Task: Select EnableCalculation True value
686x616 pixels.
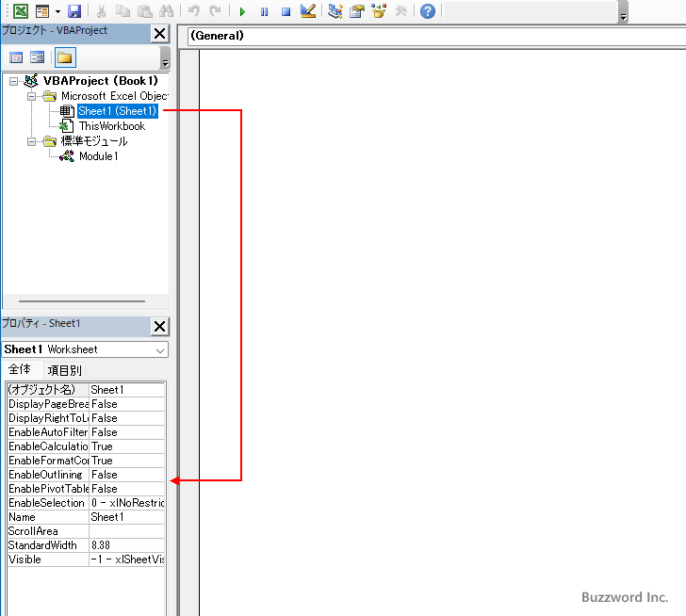Action: coord(127,446)
